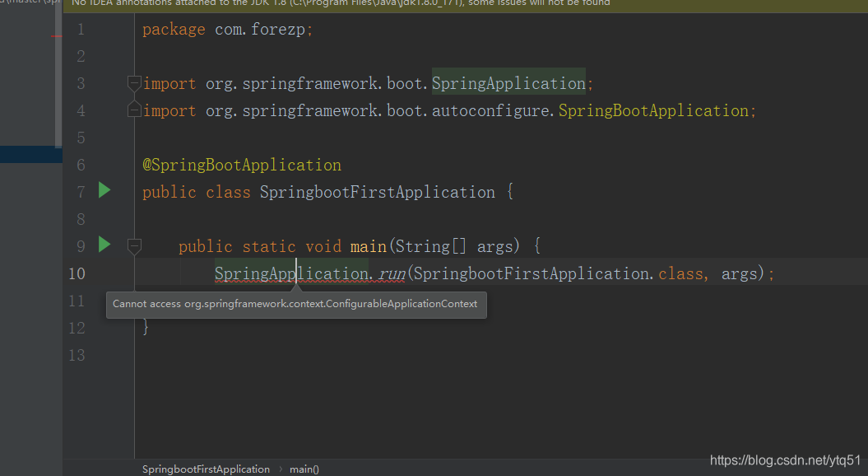This screenshot has width=868, height=476.
Task: Click the run method call on line 10
Action: tap(392, 273)
